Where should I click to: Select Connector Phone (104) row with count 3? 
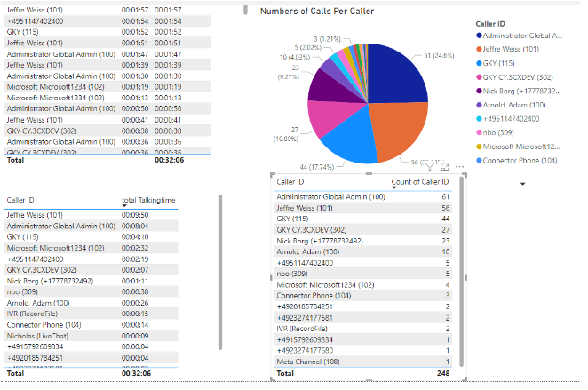coord(363,296)
